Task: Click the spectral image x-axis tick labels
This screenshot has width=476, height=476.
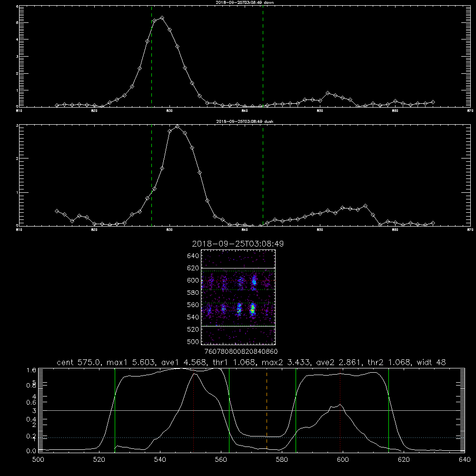Action: click(241, 352)
